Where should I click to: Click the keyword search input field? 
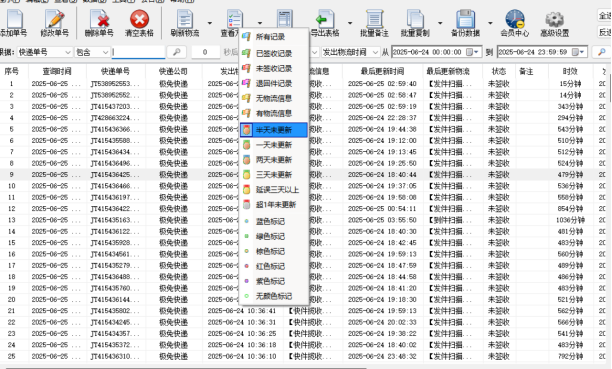tap(139, 52)
